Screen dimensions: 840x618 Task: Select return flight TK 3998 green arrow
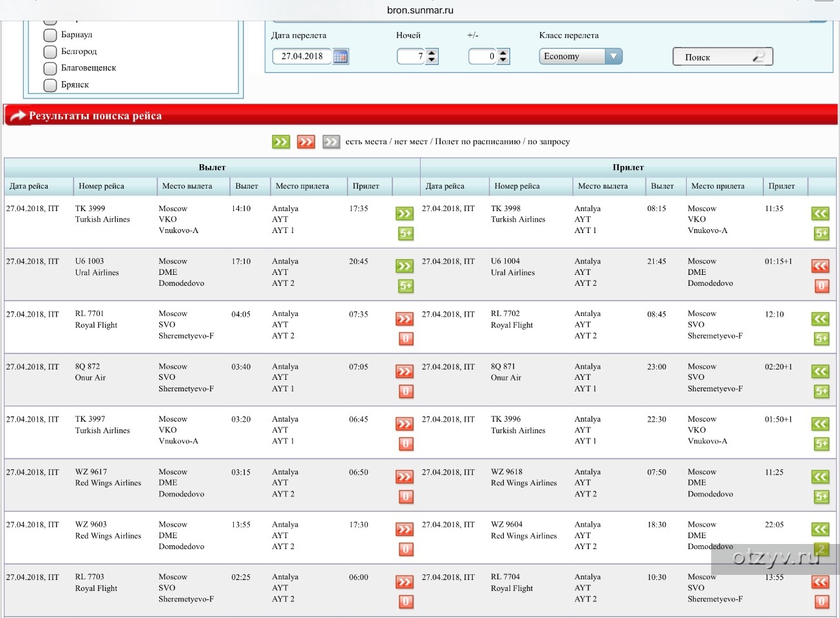point(820,214)
